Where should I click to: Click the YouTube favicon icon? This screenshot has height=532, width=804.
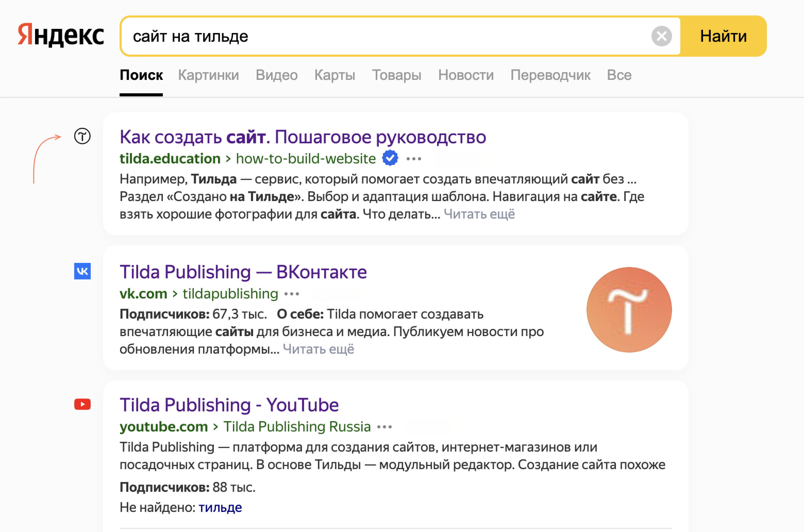click(x=82, y=404)
